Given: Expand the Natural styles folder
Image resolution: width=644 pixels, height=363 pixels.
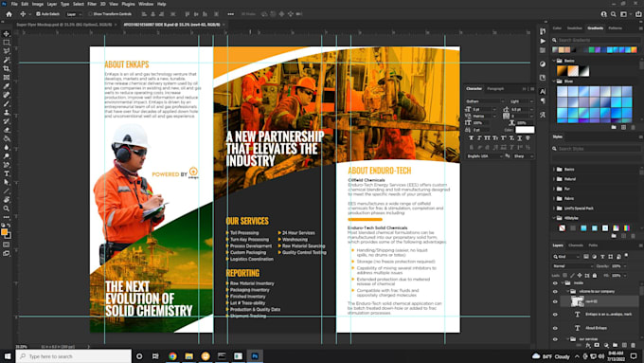Looking at the screenshot, I should tap(554, 179).
